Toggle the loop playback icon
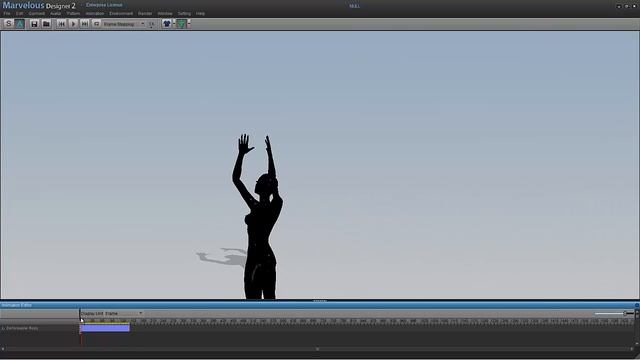Image resolution: width=640 pixels, height=360 pixels. (96, 24)
